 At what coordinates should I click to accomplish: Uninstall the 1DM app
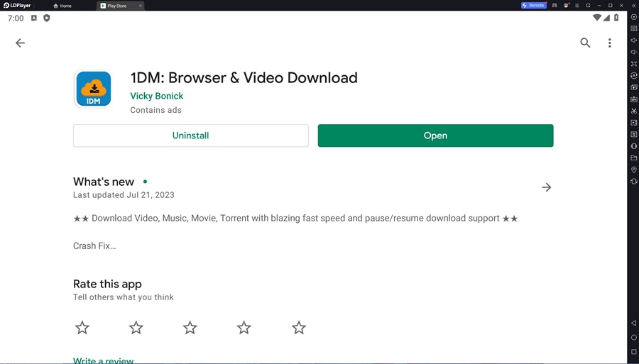pyautogui.click(x=191, y=136)
